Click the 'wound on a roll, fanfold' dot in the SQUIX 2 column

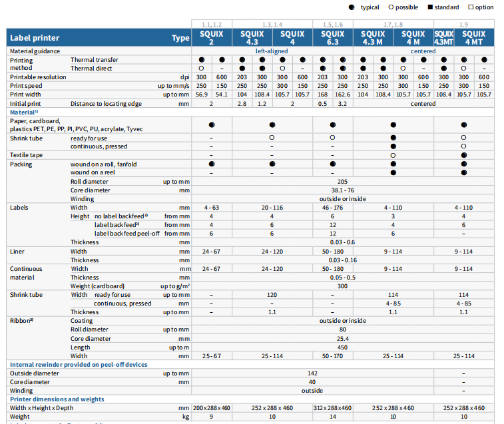(x=212, y=164)
